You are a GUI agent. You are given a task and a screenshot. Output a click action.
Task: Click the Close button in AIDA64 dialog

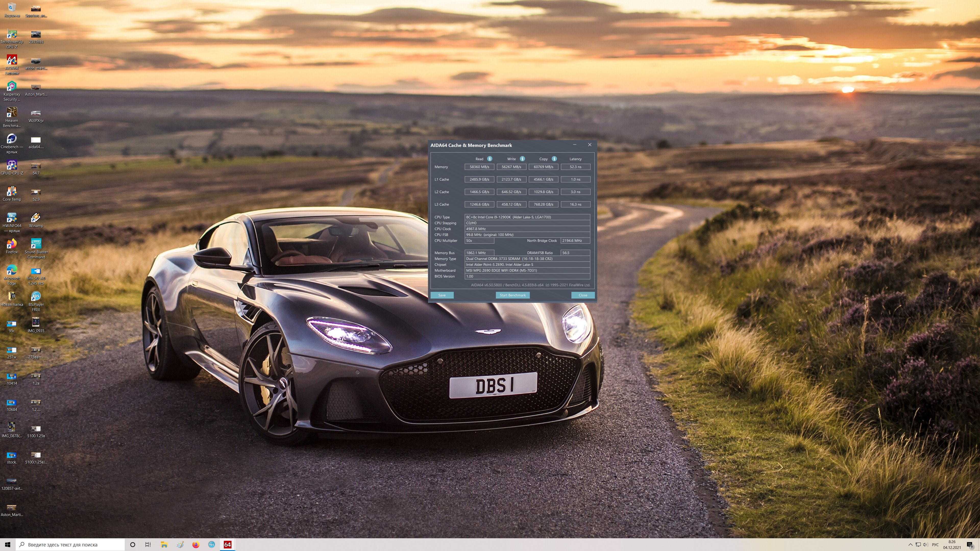582,295
